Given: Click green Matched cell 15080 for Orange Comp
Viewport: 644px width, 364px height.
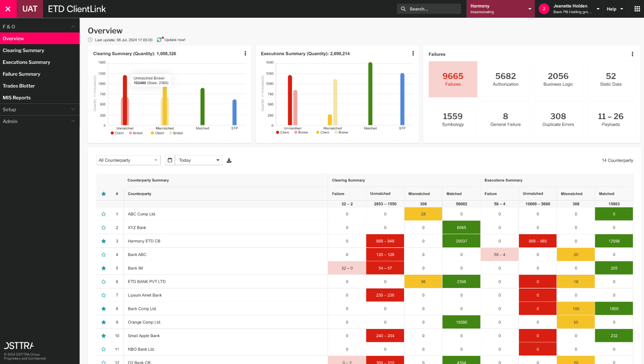Looking at the screenshot, I should tap(461, 322).
